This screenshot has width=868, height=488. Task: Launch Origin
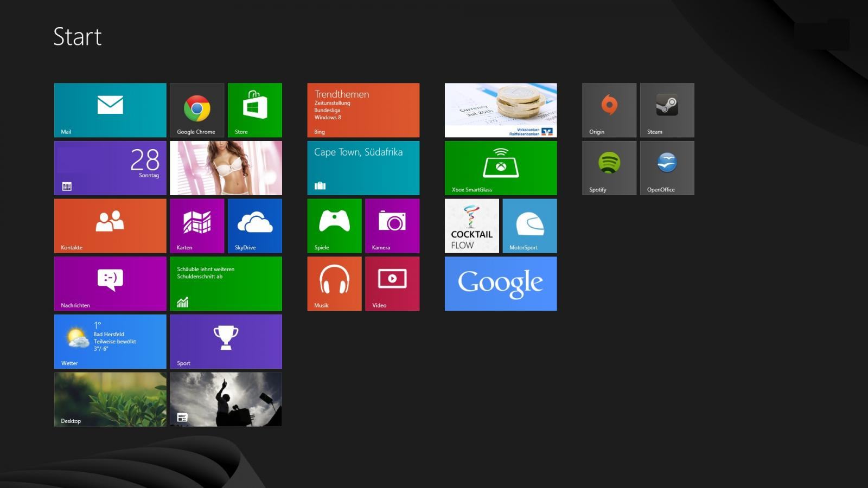(x=609, y=110)
